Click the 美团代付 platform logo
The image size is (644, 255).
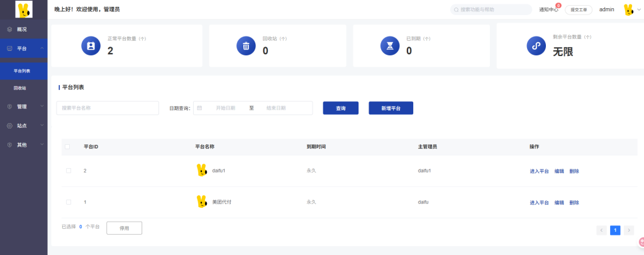201,202
